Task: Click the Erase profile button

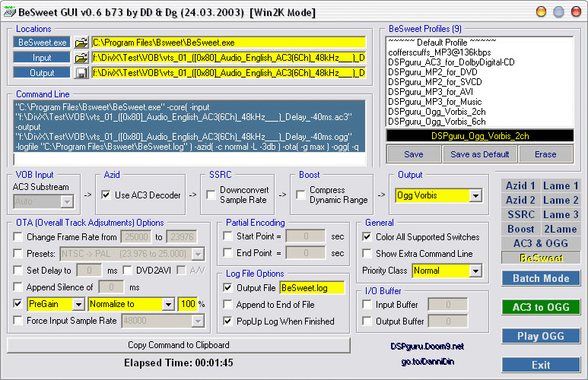Action: coord(545,154)
